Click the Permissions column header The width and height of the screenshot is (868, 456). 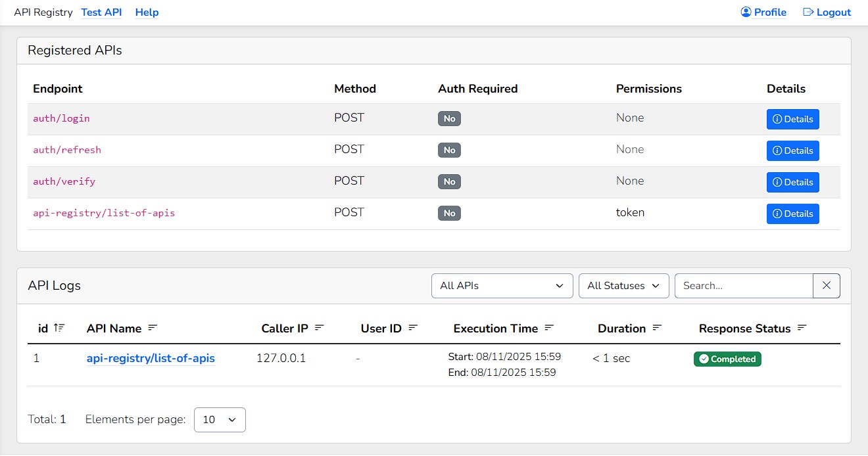649,89
